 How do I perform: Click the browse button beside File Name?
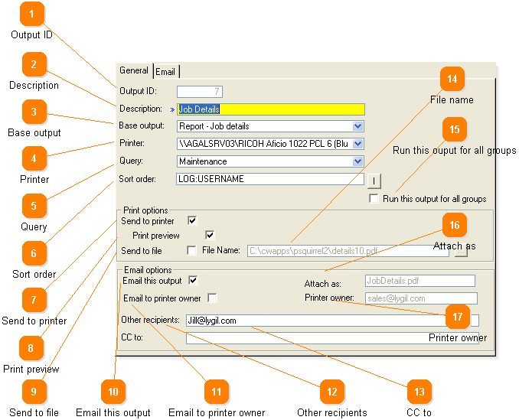tap(462, 252)
